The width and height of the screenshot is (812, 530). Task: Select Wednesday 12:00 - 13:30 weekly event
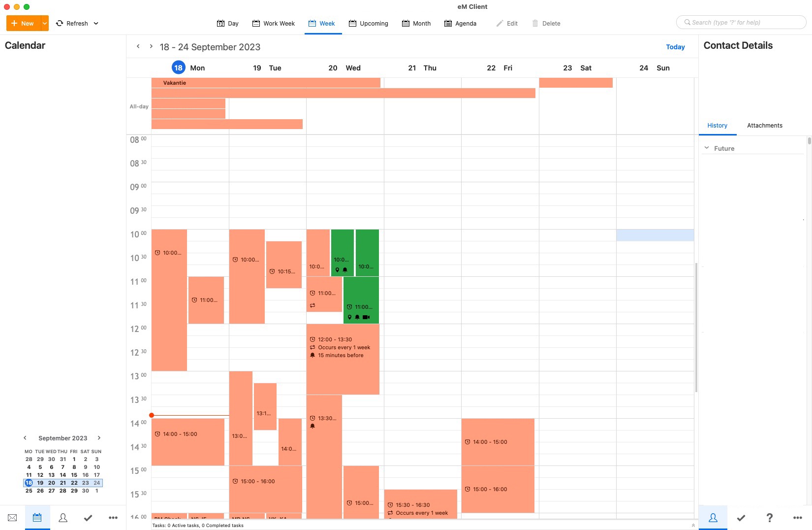[343, 359]
